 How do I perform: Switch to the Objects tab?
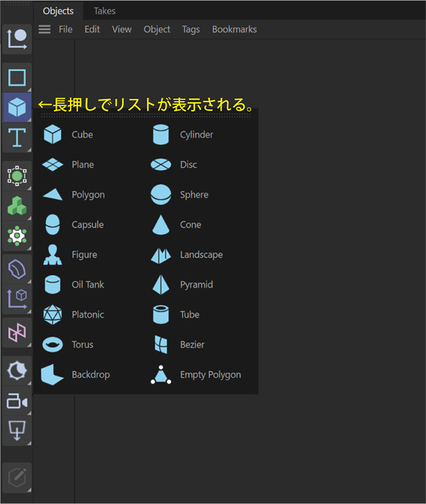[58, 11]
